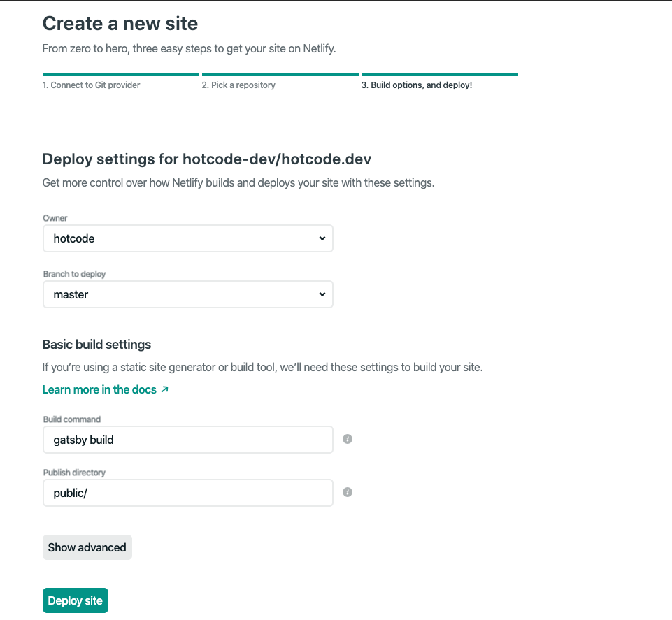Open the Learn more in the docs link
This screenshot has height=620, width=672.
(99, 389)
